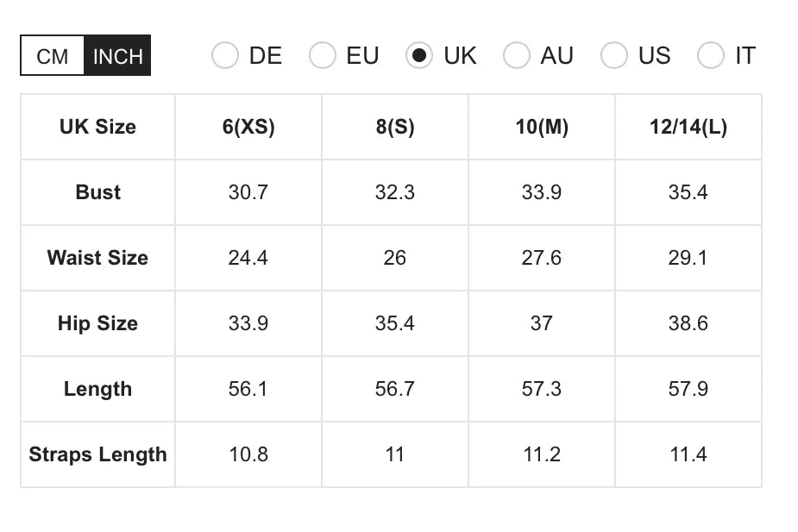The image size is (798, 532).
Task: Select the UK size region radio button
Action: 419,56
